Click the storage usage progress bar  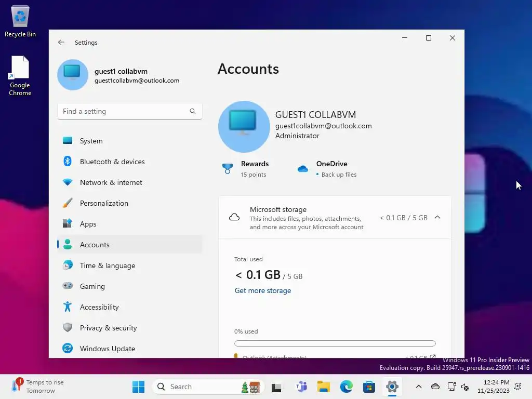pos(335,343)
